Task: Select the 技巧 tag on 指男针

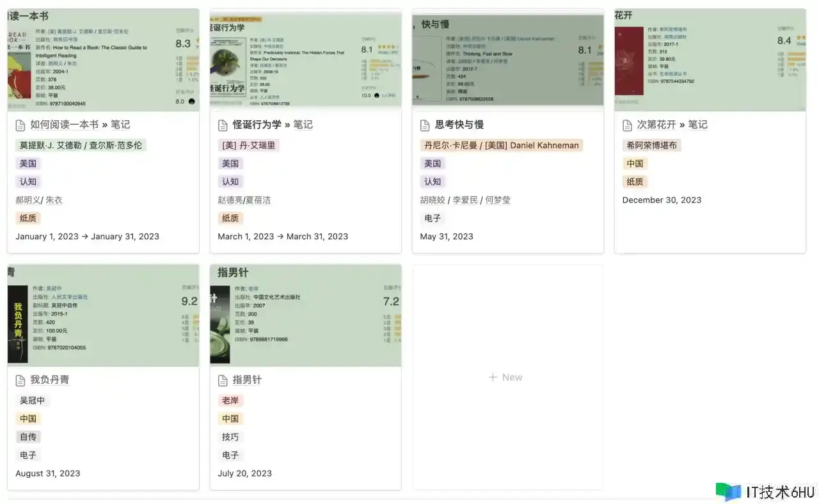Action: [230, 437]
